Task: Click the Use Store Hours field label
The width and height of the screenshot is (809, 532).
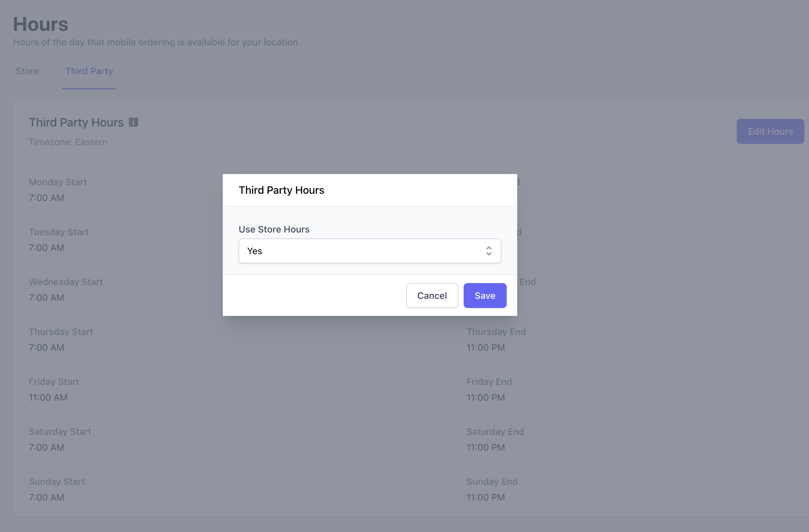Action: [x=274, y=229]
